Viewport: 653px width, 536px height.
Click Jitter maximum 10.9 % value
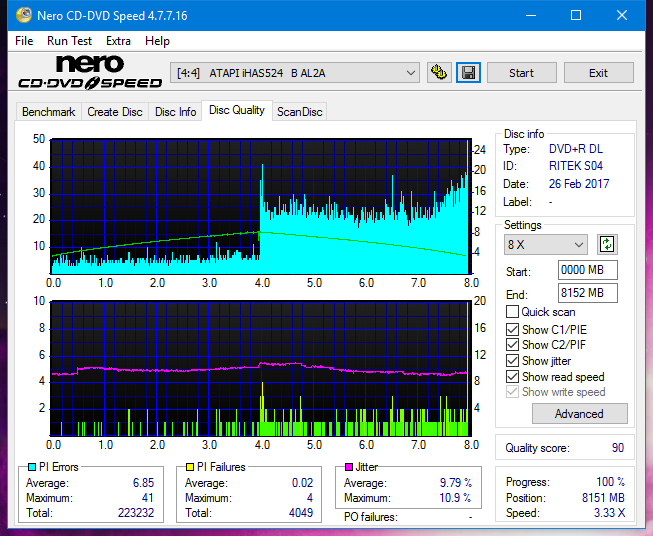[455, 498]
